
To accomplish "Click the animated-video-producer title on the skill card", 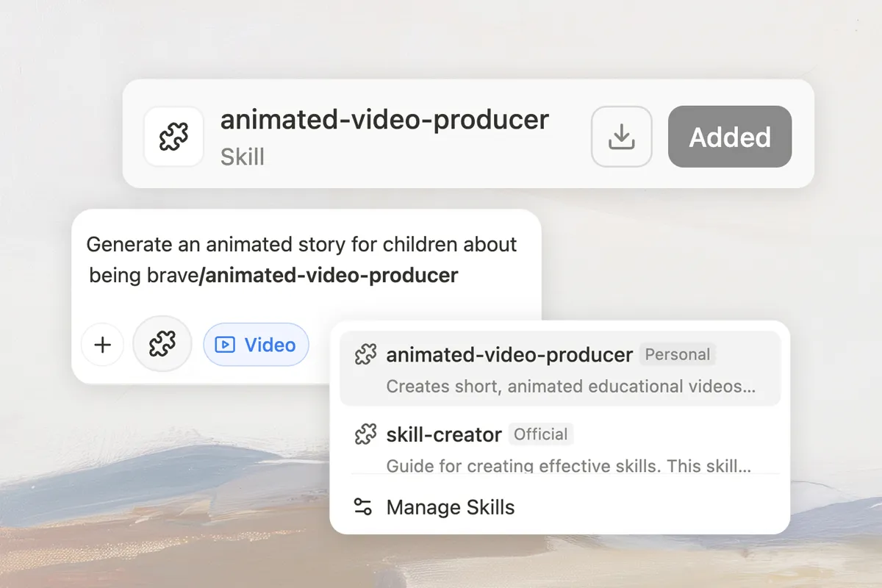I will [384, 120].
